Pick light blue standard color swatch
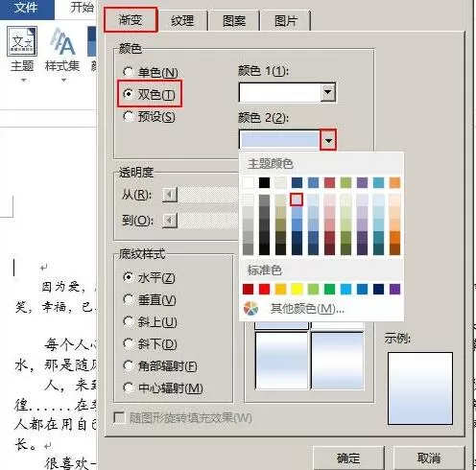Image resolution: width=476 pixels, height=470 pixels. 345,289
